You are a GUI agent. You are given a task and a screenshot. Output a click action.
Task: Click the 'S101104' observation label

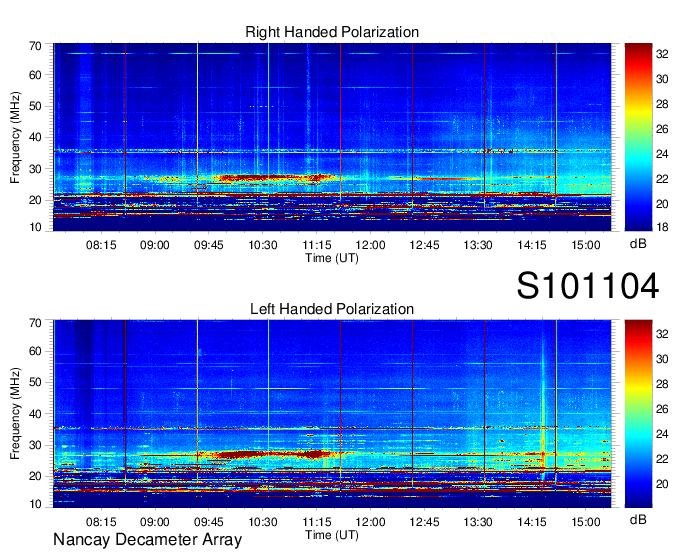tap(588, 286)
